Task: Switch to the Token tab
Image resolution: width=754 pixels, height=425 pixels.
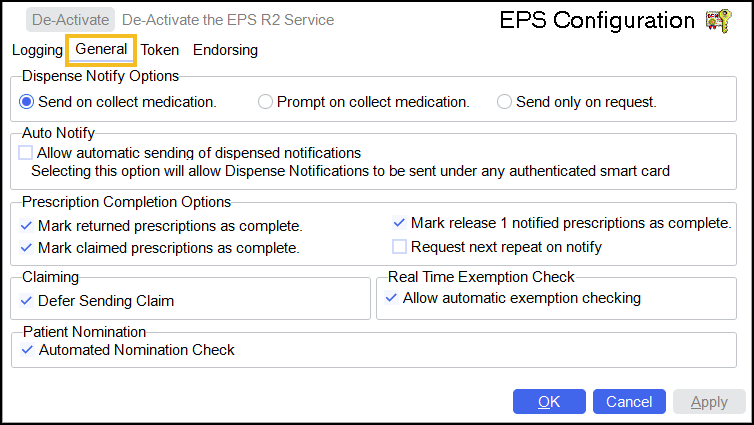Action: (x=160, y=50)
